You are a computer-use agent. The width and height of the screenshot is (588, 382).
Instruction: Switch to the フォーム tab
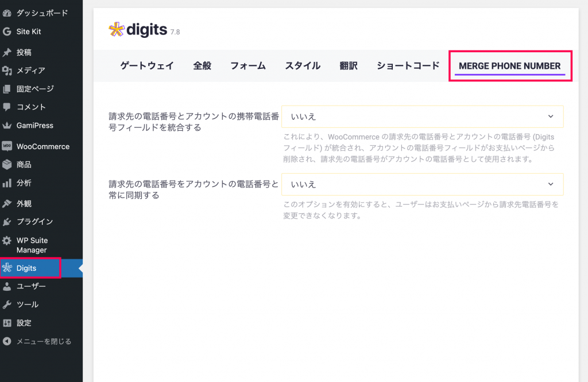(248, 66)
